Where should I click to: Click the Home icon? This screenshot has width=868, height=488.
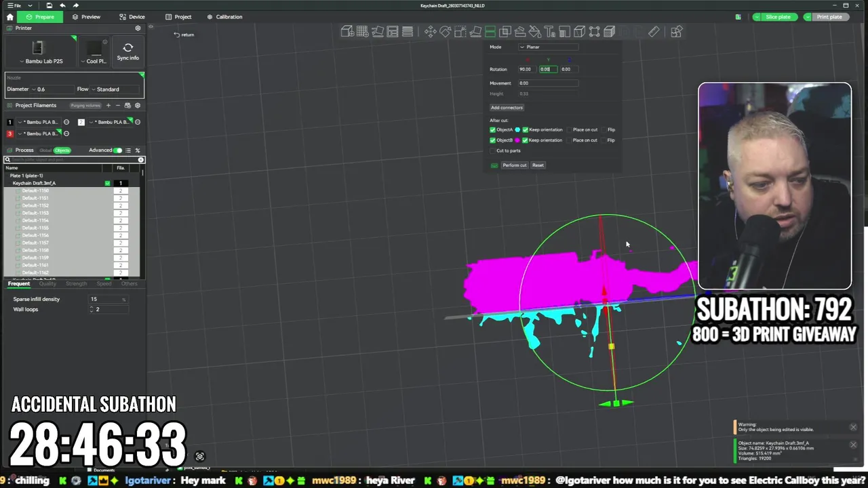pyautogui.click(x=9, y=17)
